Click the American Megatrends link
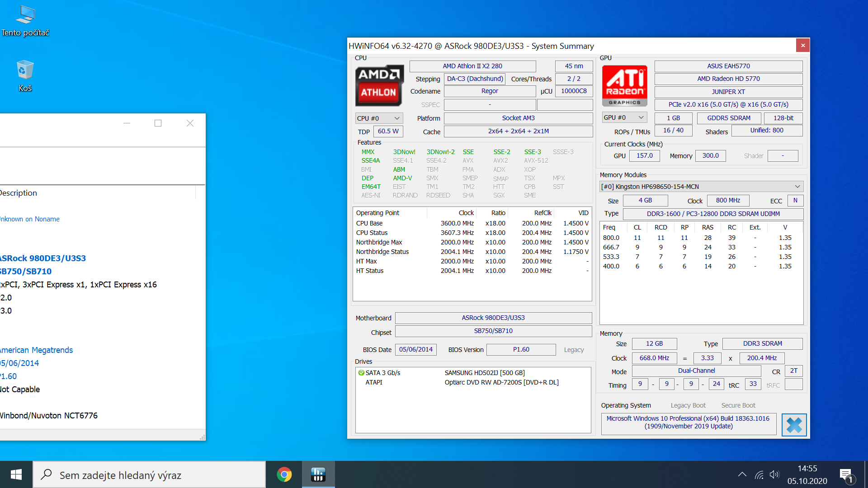 [36, 350]
